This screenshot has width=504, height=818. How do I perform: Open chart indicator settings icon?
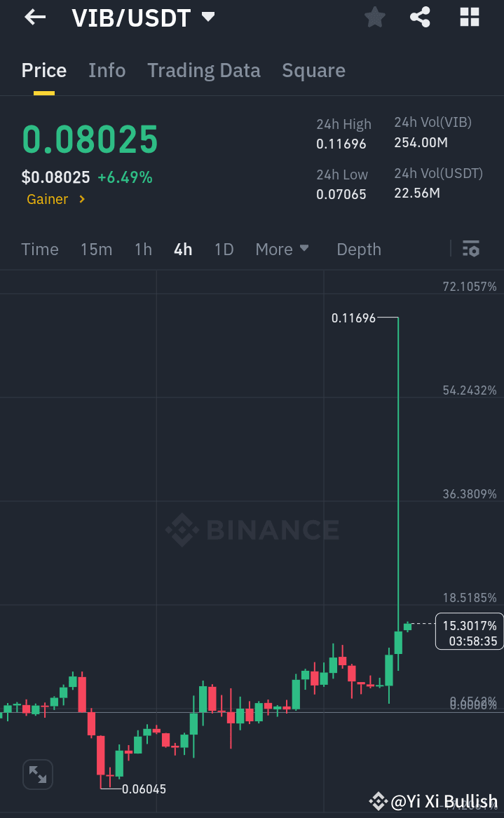[x=471, y=249]
